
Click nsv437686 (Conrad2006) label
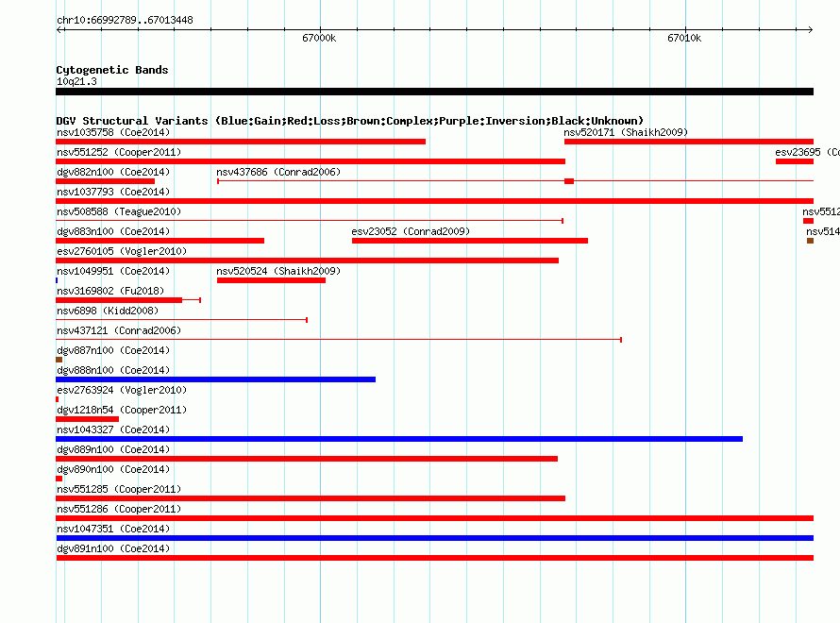point(278,172)
